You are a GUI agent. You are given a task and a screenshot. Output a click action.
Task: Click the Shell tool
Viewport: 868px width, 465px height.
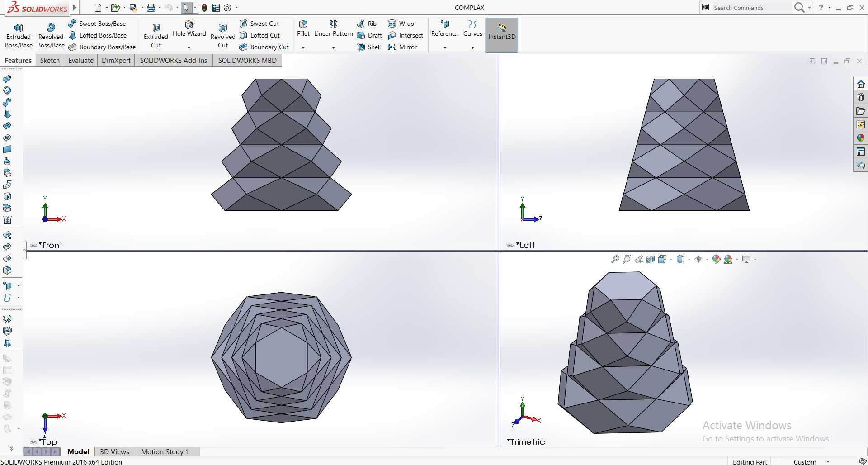(x=369, y=47)
